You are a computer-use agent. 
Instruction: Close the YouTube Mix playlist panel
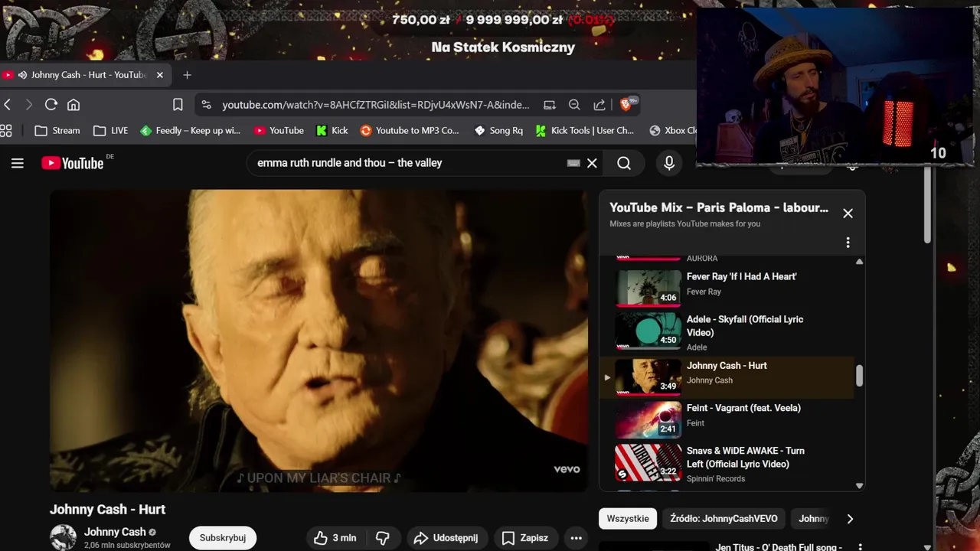pos(848,214)
